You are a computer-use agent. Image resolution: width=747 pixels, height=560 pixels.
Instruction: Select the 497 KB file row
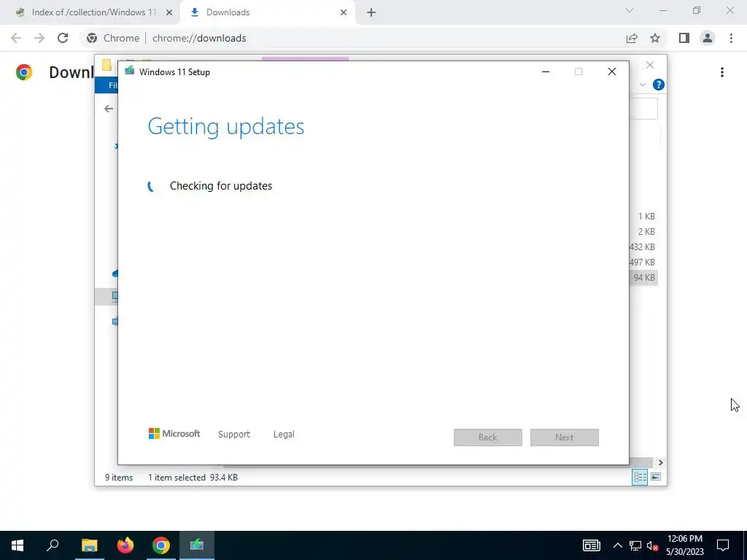point(642,262)
